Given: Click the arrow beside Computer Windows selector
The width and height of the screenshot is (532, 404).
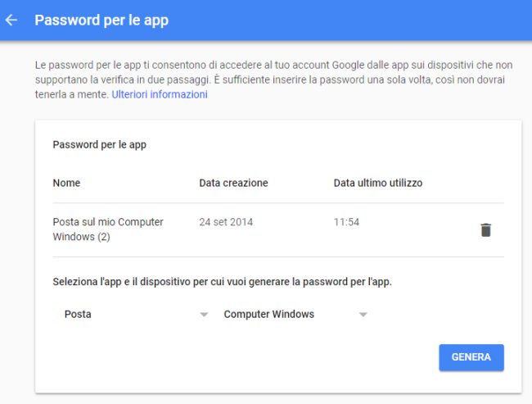Looking at the screenshot, I should tap(363, 315).
